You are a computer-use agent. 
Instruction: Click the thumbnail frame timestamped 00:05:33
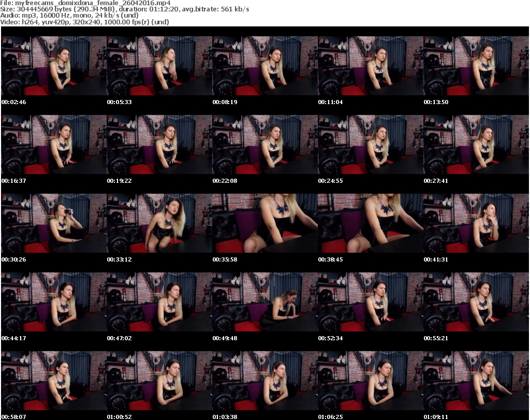coord(159,66)
